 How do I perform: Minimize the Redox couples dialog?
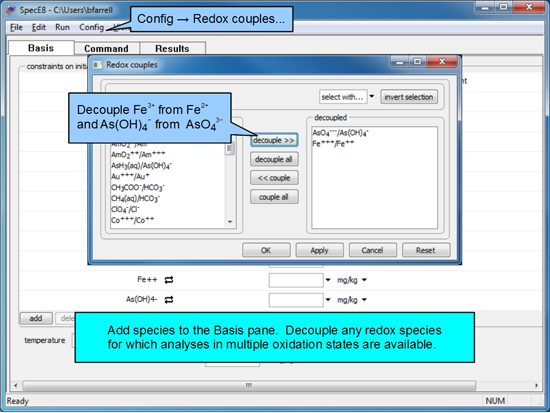pos(399,62)
